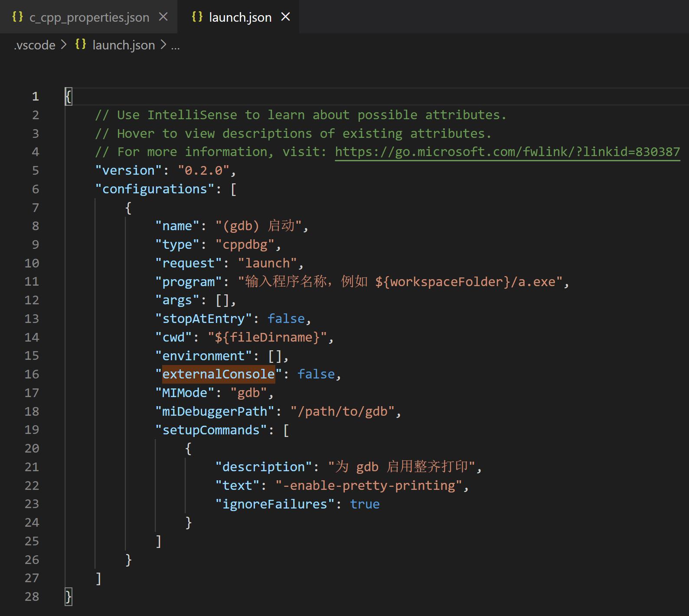Click JSON icon on c_cpp_properties.json tab
Screen dimensions: 689x616
coord(18,16)
